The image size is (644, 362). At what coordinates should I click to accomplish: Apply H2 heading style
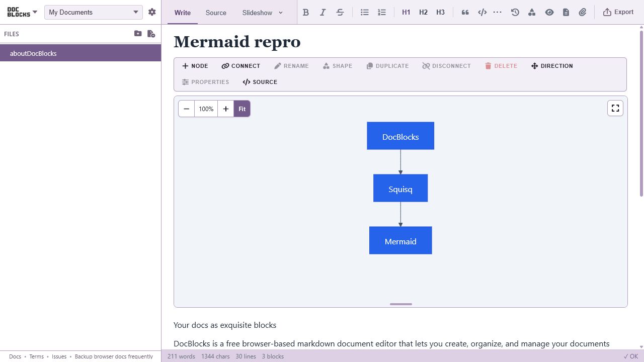tap(423, 12)
